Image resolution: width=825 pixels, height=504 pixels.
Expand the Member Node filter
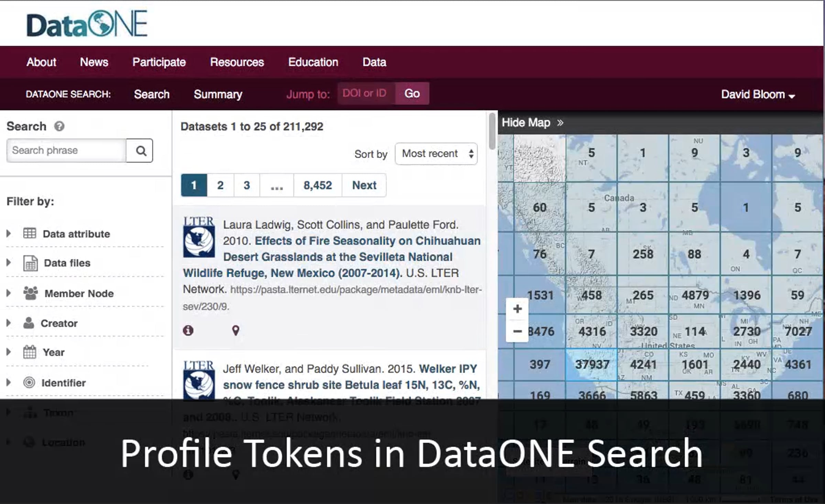[79, 293]
